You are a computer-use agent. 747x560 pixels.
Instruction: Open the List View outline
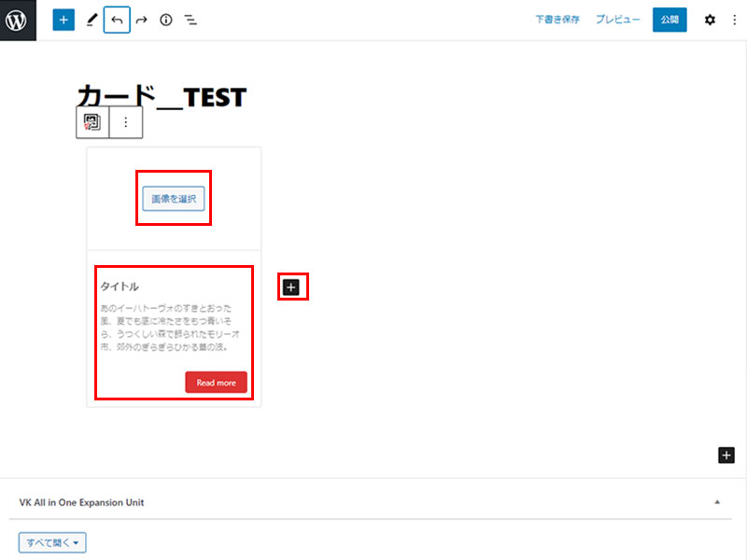click(x=190, y=20)
